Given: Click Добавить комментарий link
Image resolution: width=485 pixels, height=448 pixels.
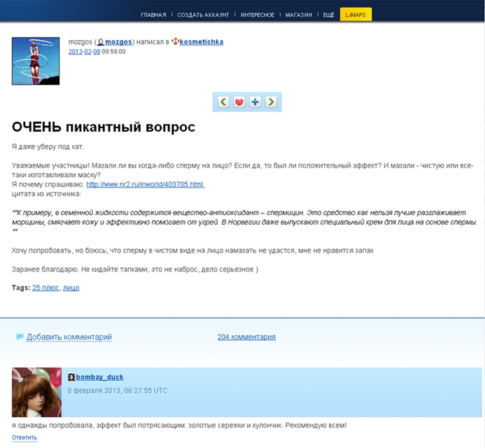Looking at the screenshot, I should (69, 337).
